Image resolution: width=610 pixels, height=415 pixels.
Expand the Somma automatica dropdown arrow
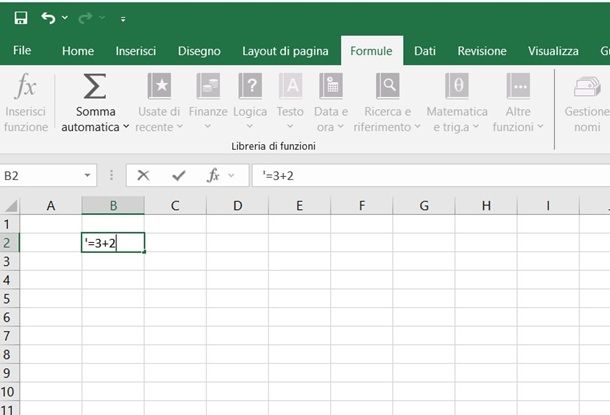tap(126, 128)
